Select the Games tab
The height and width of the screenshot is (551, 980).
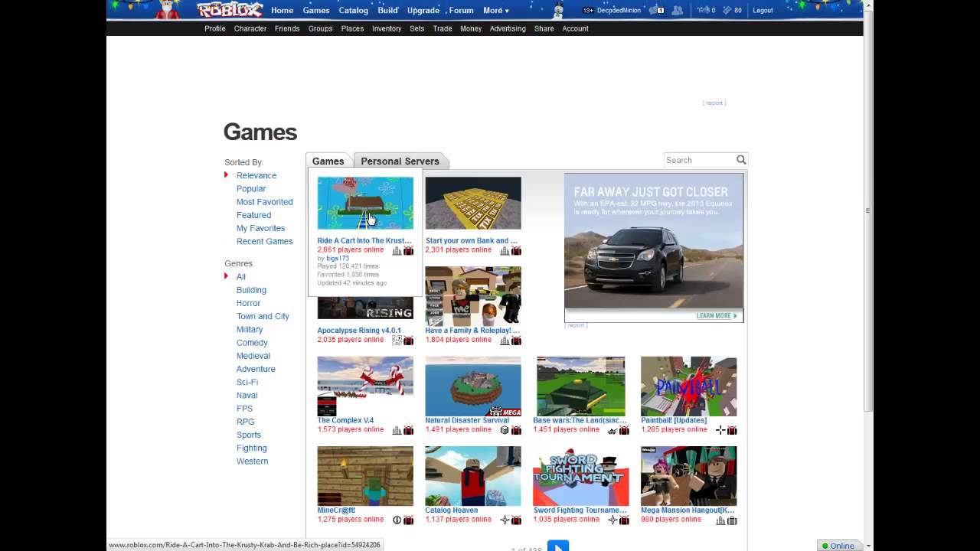tap(328, 161)
